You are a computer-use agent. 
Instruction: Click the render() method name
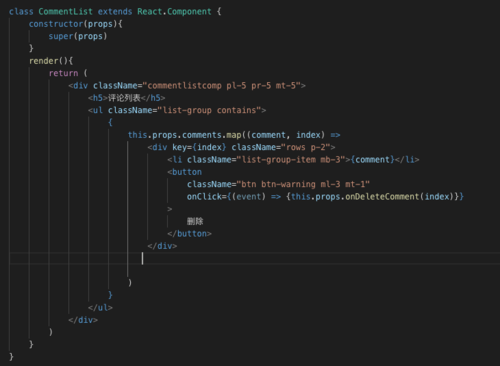(x=43, y=61)
